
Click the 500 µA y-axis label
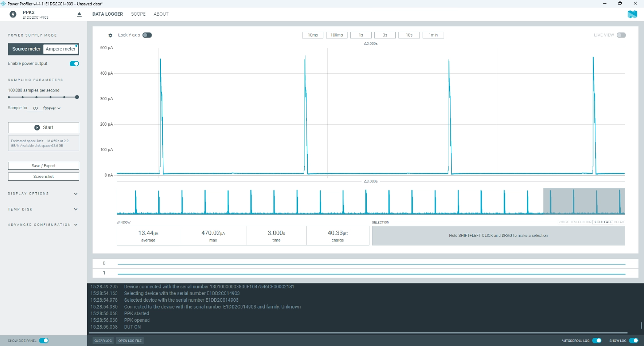(x=106, y=48)
